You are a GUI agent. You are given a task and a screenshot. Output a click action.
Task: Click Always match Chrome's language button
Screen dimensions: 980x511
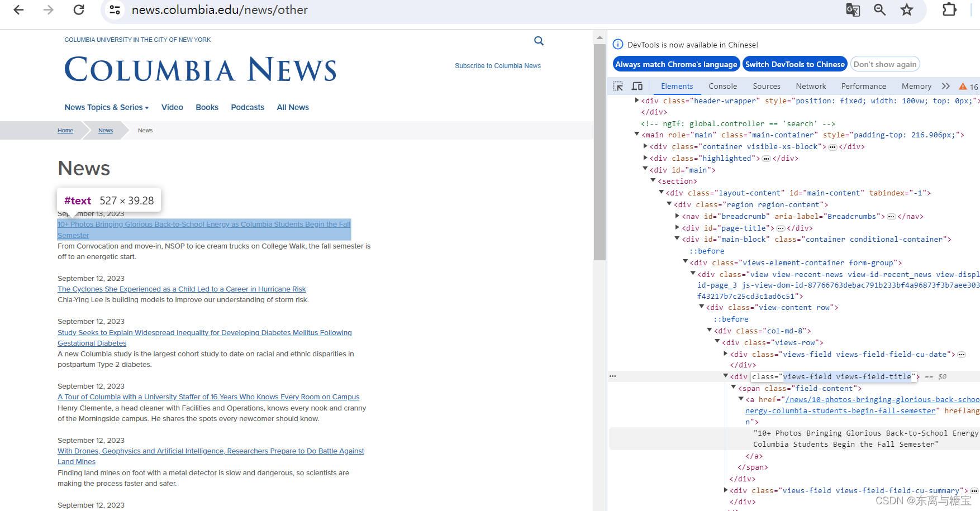click(x=676, y=64)
